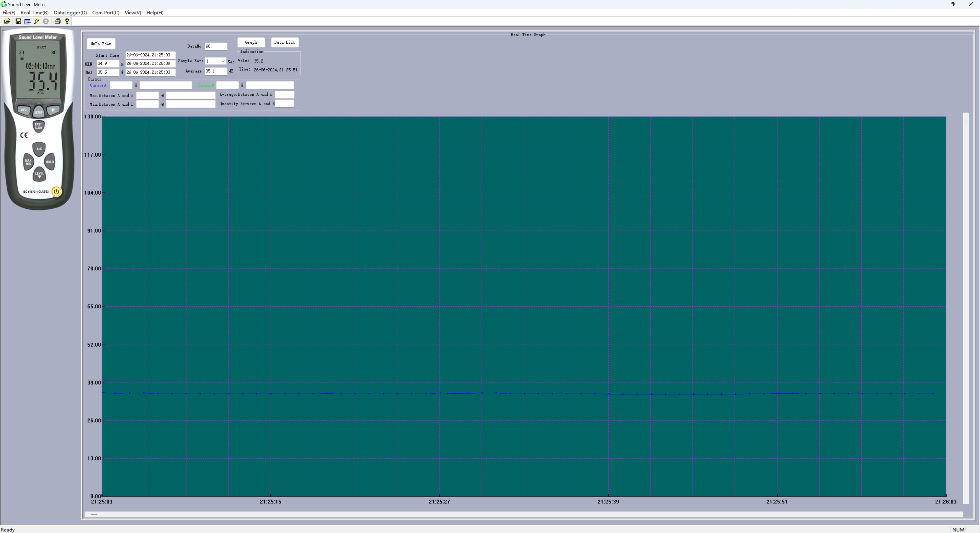Toggle the HOLD button on meter
The height and width of the screenshot is (533, 980).
coord(50,162)
